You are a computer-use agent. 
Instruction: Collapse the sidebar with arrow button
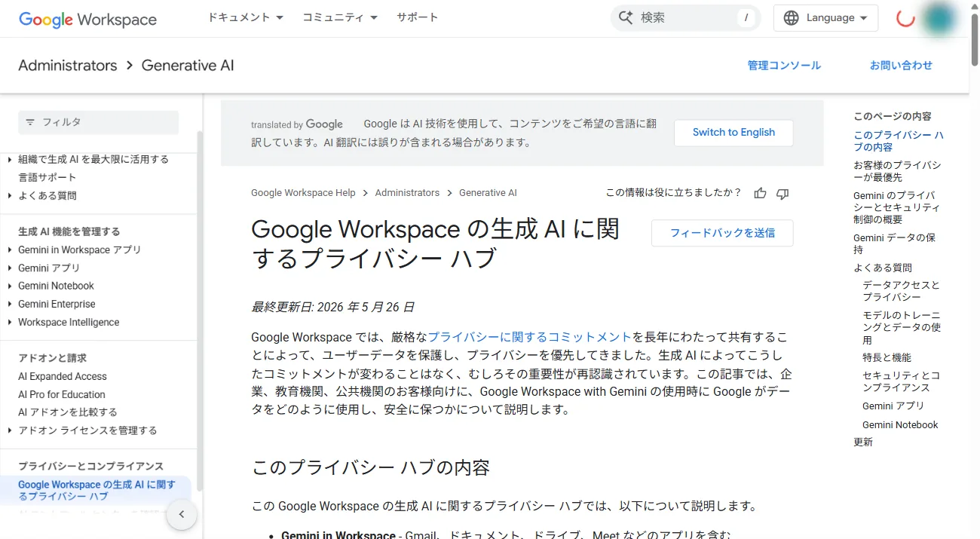182,515
